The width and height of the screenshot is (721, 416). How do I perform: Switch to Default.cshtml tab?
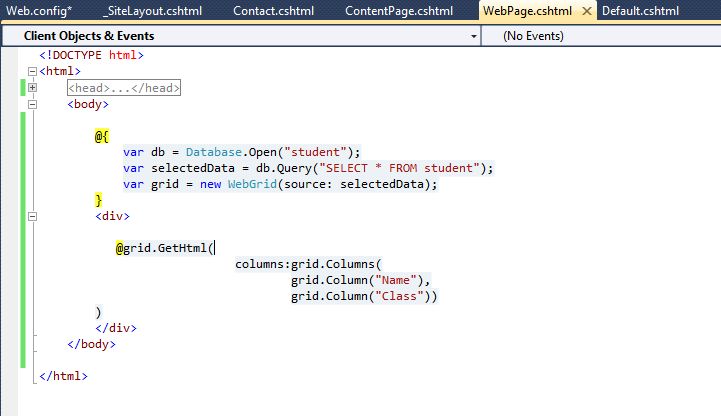click(x=641, y=11)
